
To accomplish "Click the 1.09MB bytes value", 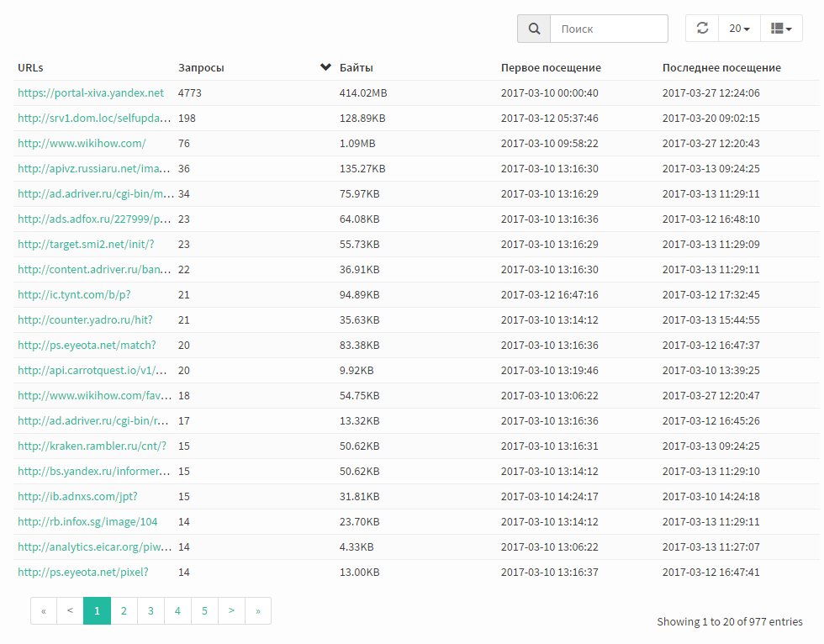I will [x=357, y=144].
